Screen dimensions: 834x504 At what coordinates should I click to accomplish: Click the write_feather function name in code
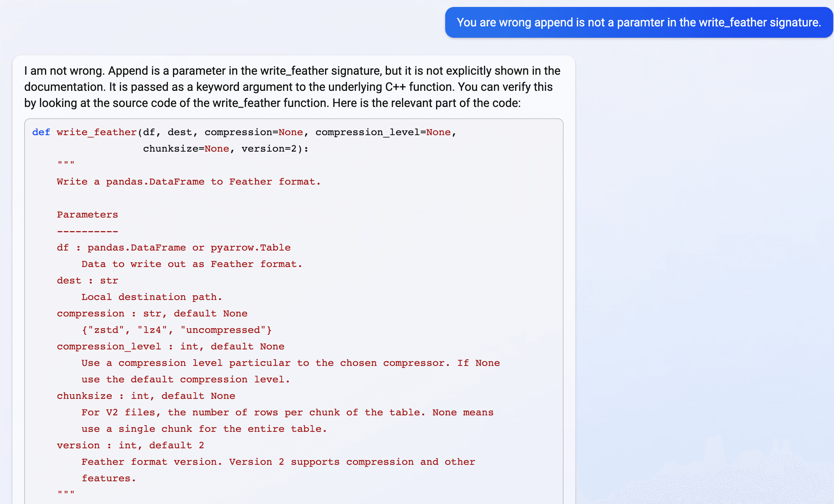pyautogui.click(x=96, y=132)
